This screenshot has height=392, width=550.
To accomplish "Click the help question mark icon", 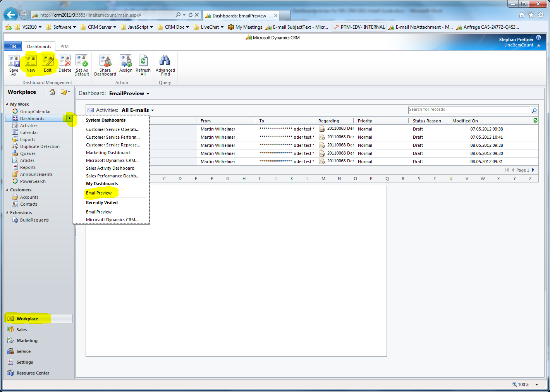I will coord(538,38).
